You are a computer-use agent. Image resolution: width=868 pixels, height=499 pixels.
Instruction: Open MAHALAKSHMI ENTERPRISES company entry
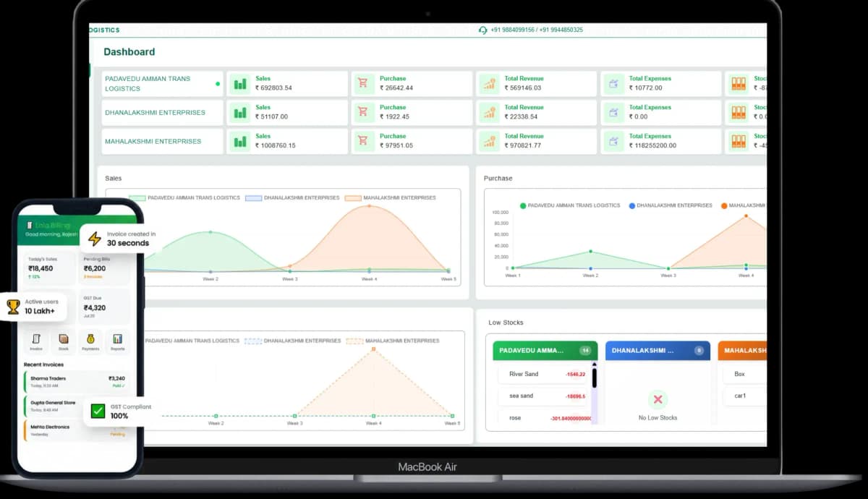coord(162,142)
